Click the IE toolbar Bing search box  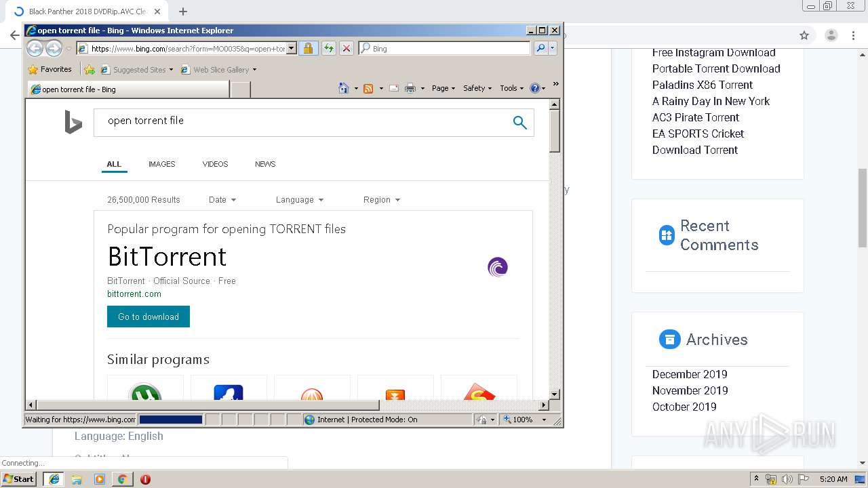(x=445, y=48)
